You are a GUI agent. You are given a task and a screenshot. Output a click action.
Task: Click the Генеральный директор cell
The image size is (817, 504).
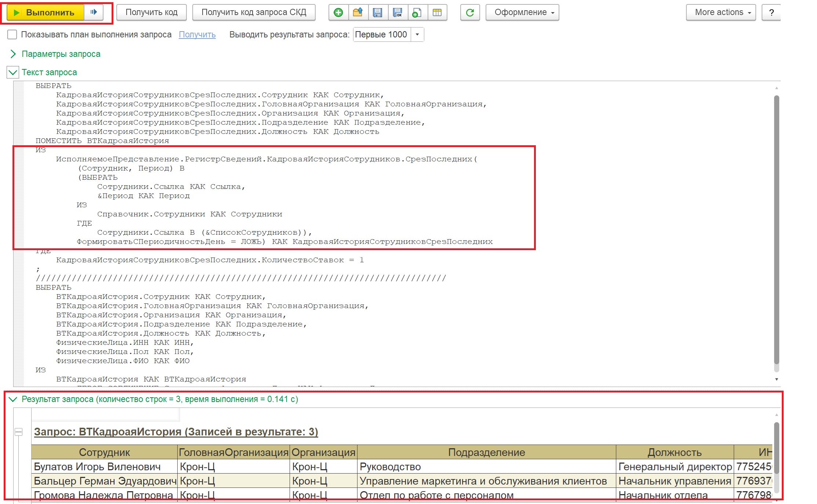pos(675,467)
